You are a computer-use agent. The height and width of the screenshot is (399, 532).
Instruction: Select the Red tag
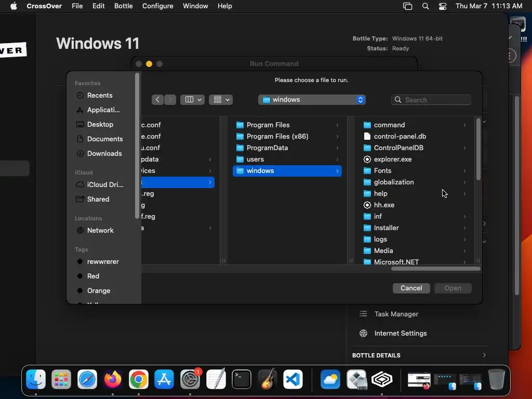(x=93, y=276)
